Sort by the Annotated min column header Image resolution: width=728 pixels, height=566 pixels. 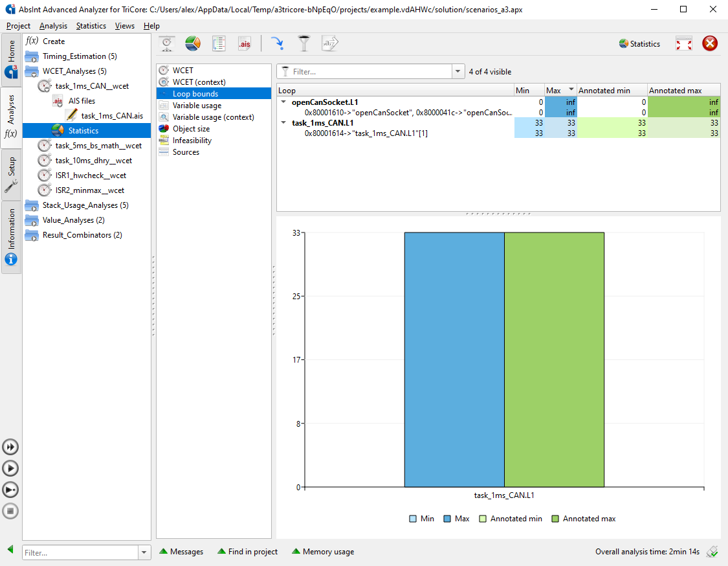point(612,90)
